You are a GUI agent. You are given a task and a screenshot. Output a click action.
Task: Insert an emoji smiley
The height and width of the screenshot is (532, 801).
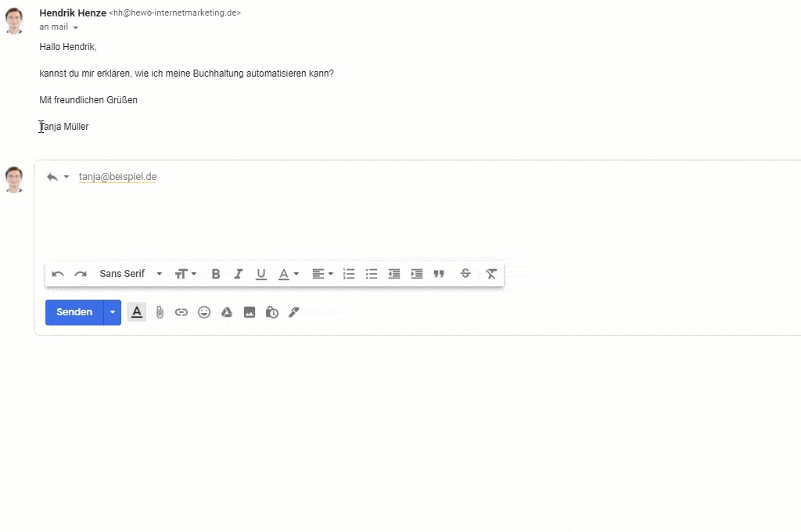(x=204, y=312)
